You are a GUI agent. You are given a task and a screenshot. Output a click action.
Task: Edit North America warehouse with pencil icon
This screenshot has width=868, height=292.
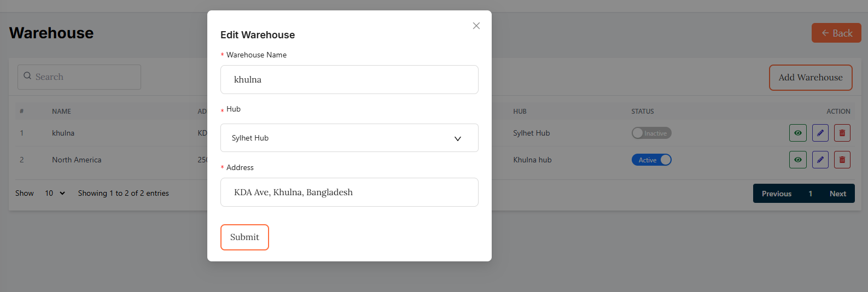(820, 160)
